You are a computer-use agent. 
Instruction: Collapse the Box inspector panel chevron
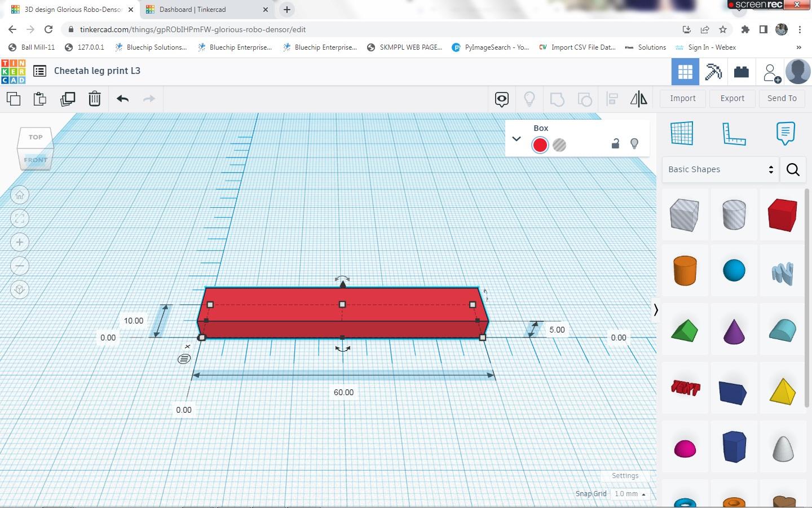pyautogui.click(x=517, y=139)
